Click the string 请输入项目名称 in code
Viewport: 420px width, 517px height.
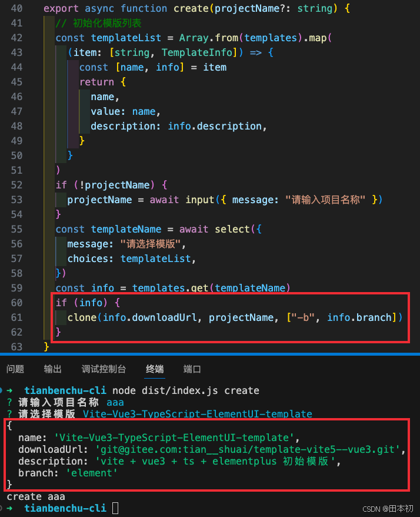[325, 200]
